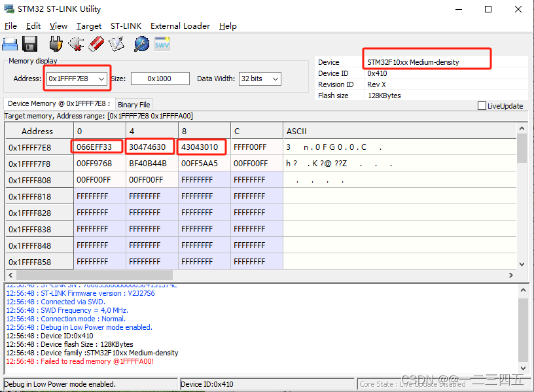Click the Full chip erase eraser icon
Image resolution: width=534 pixels, height=392 pixels.
point(96,44)
